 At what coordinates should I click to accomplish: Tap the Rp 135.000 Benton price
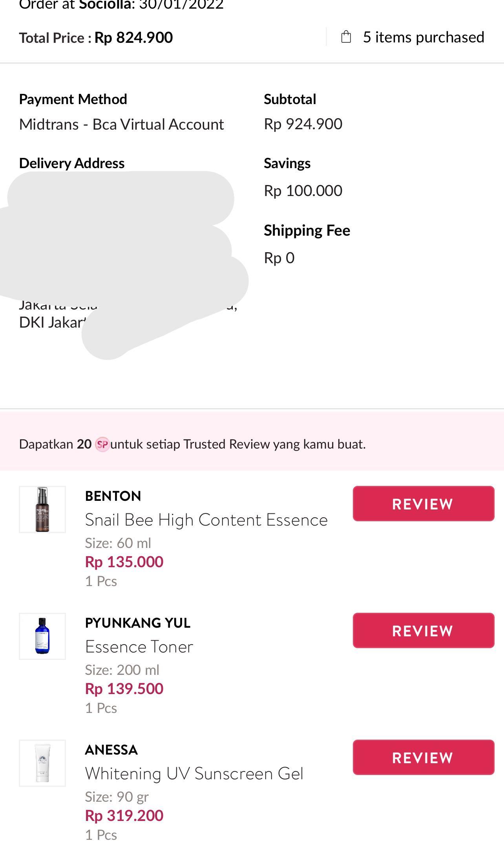[x=124, y=562]
